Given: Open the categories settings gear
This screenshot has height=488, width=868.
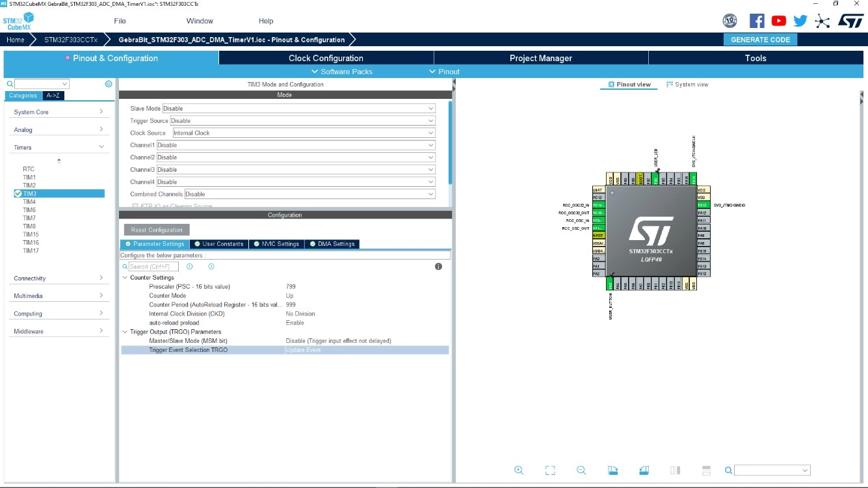Looking at the screenshot, I should click(x=109, y=84).
